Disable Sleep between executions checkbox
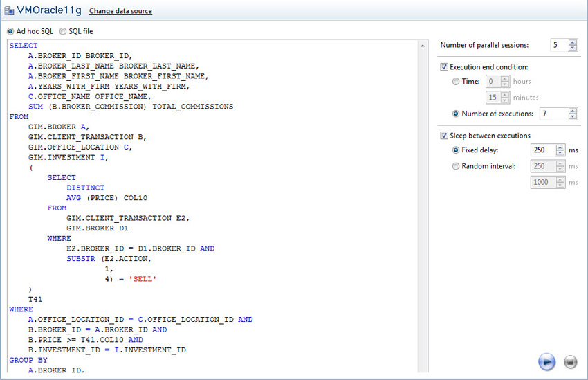 coord(444,136)
